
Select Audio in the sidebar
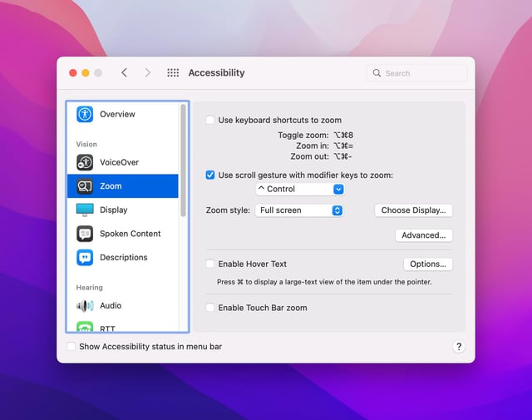tap(123, 305)
